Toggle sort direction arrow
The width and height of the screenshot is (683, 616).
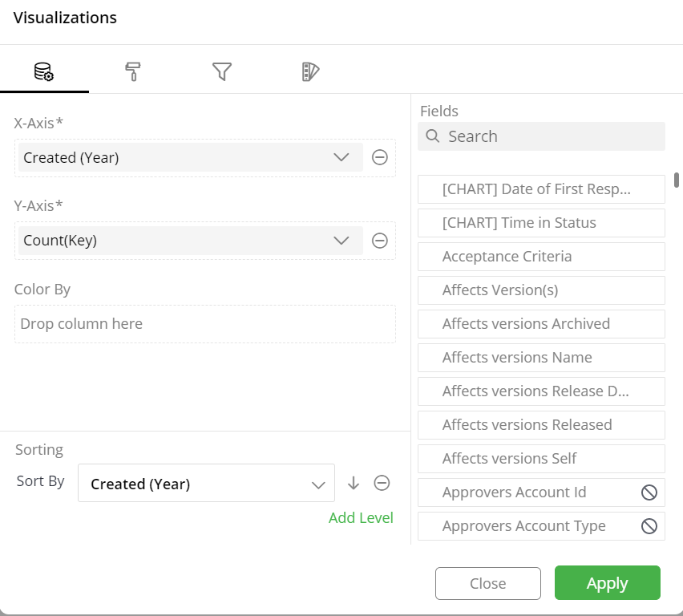tap(354, 483)
